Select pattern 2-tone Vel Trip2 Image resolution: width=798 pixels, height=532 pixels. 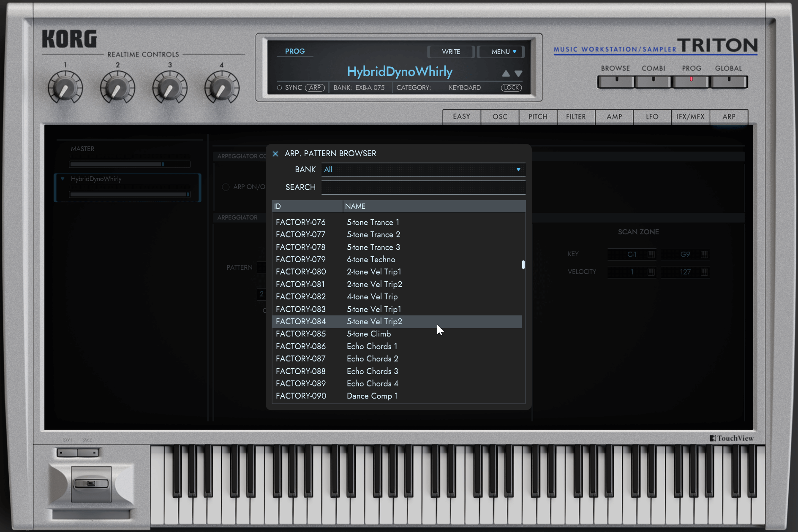coord(397,284)
